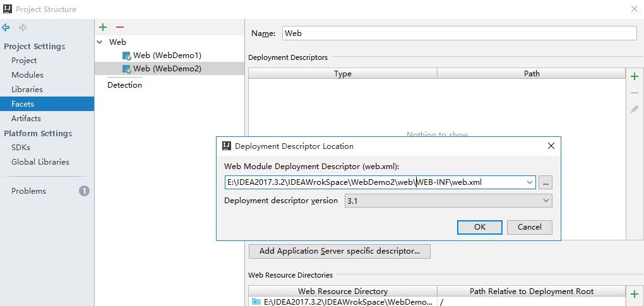Select the Detection item in facet list
Image resolution: width=644 pixels, height=306 pixels.
[x=125, y=85]
